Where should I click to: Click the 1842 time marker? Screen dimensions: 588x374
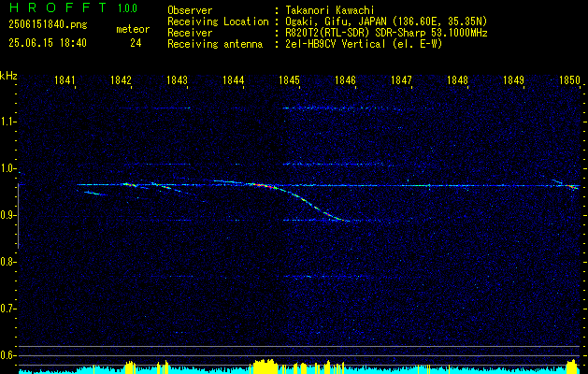pyautogui.click(x=122, y=79)
